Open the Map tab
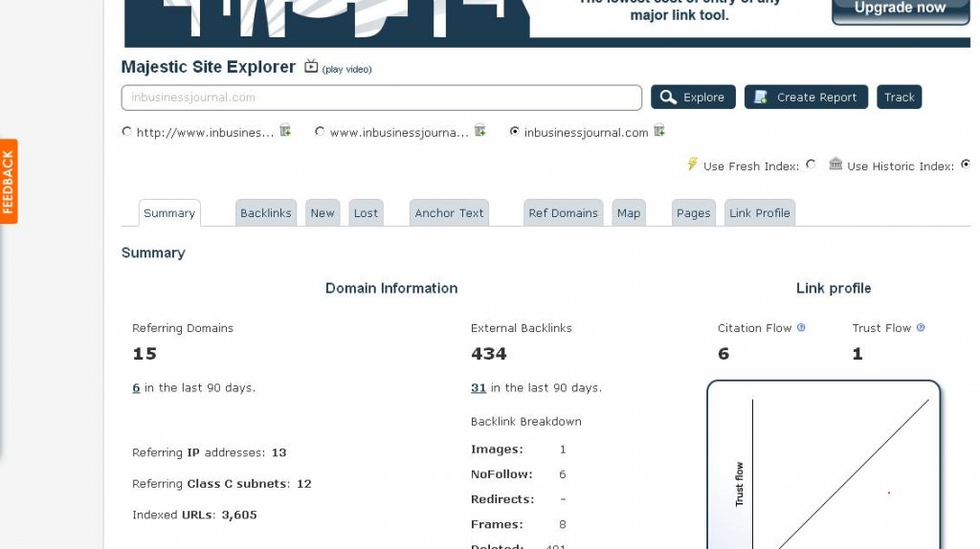The height and width of the screenshot is (549, 980). point(629,213)
